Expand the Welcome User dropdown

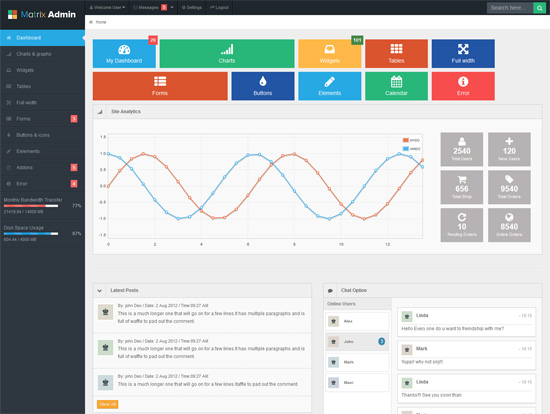[x=107, y=7]
